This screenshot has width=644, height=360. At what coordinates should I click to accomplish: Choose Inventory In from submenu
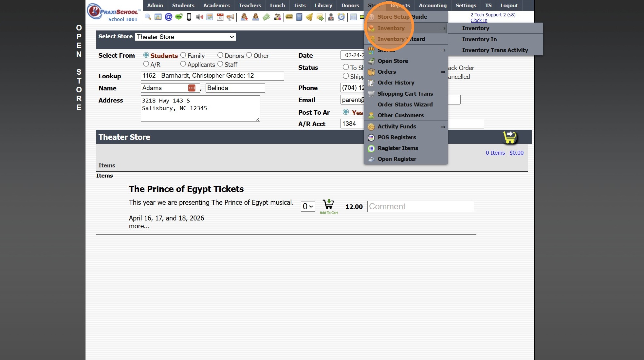coord(479,39)
